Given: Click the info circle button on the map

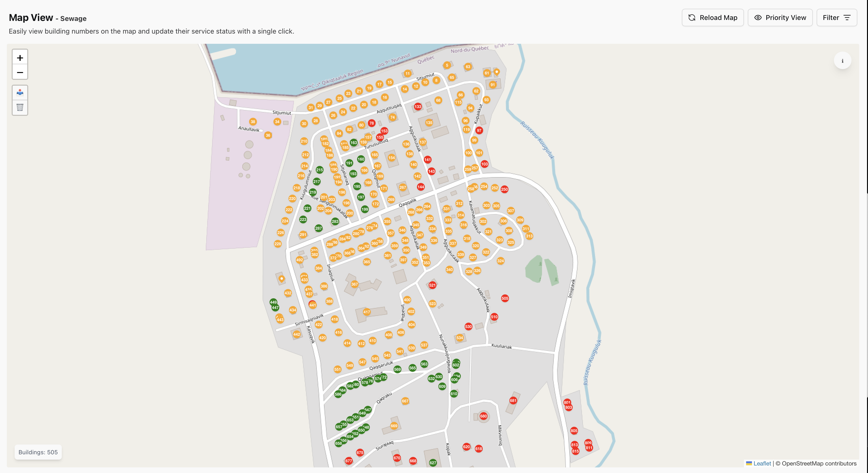Looking at the screenshot, I should (x=842, y=61).
